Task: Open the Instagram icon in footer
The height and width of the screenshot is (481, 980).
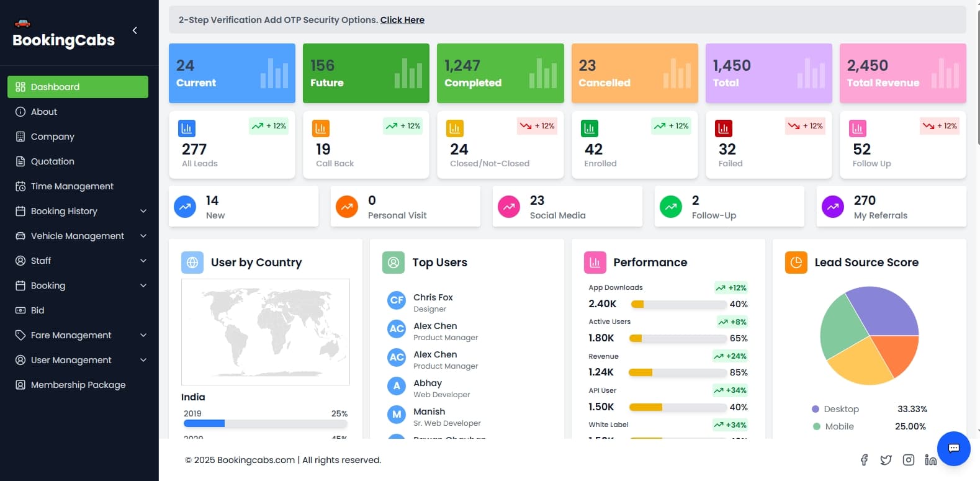Action: (909, 460)
